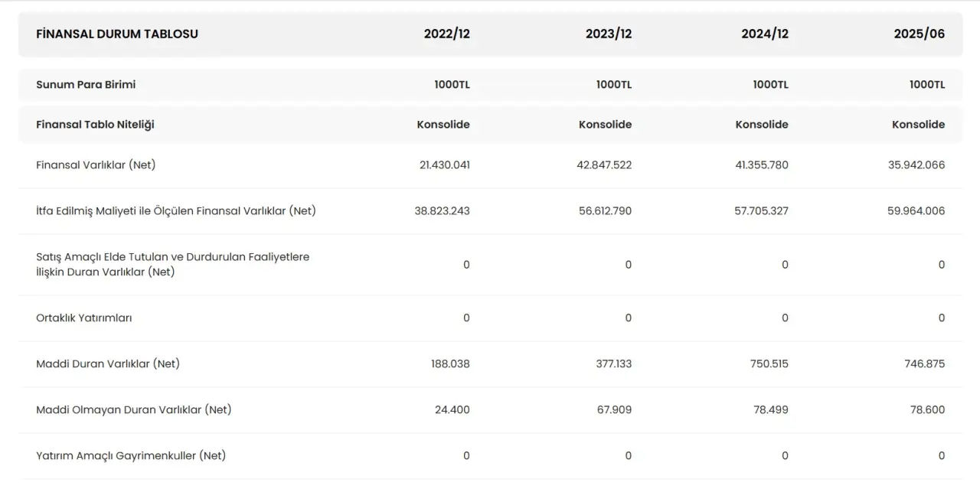Select the 2023/12 period column header
980x492 pixels.
point(609,34)
